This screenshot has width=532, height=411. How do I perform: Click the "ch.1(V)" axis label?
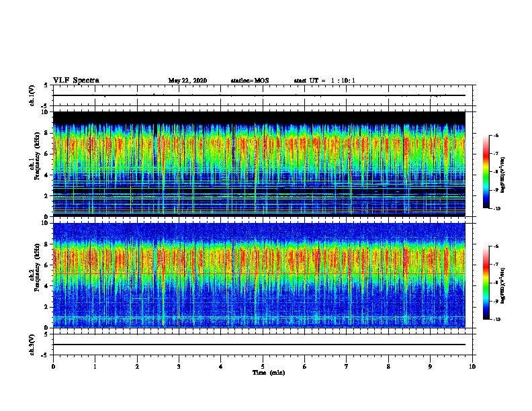[32, 95]
